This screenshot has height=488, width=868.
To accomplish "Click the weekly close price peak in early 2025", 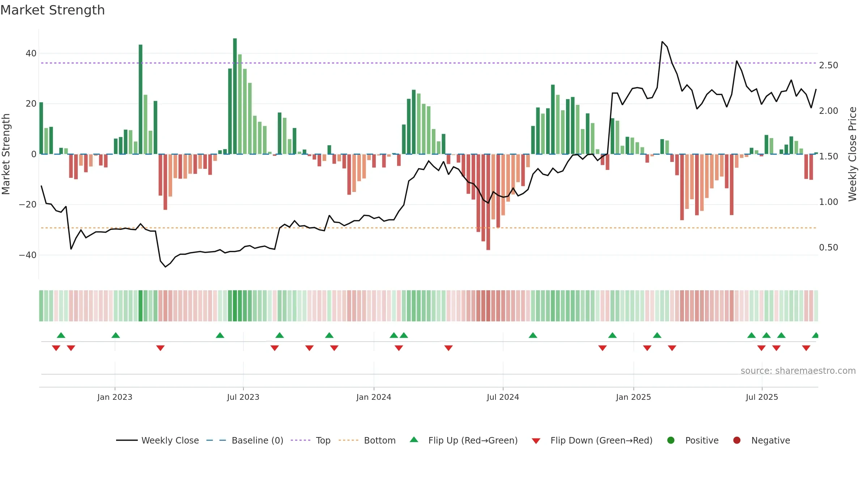I will pyautogui.click(x=662, y=42).
